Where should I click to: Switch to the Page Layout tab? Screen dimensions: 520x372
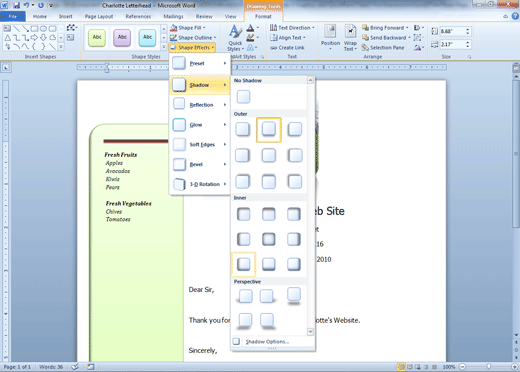pos(99,16)
